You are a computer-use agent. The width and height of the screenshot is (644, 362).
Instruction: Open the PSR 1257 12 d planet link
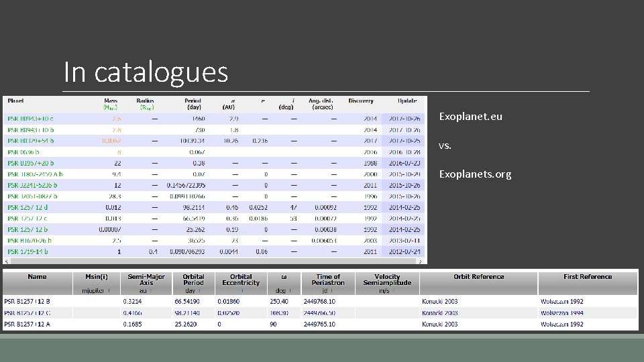pyautogui.click(x=28, y=207)
